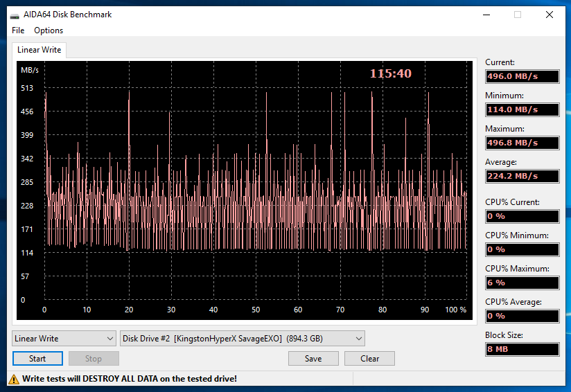Click the CPU% Minimum 0 % value
This screenshot has height=392, width=571.
[x=522, y=249]
